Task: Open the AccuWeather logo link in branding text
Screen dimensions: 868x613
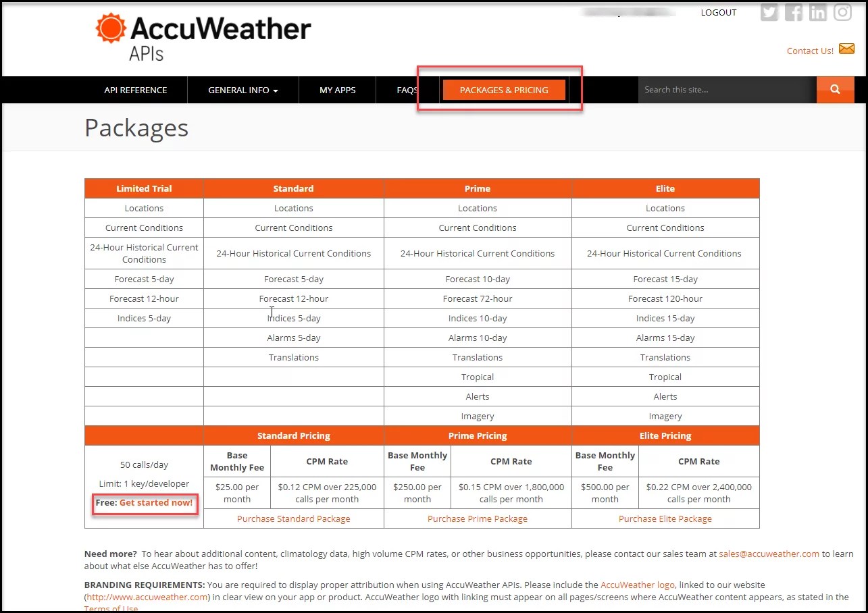Action: pos(638,585)
